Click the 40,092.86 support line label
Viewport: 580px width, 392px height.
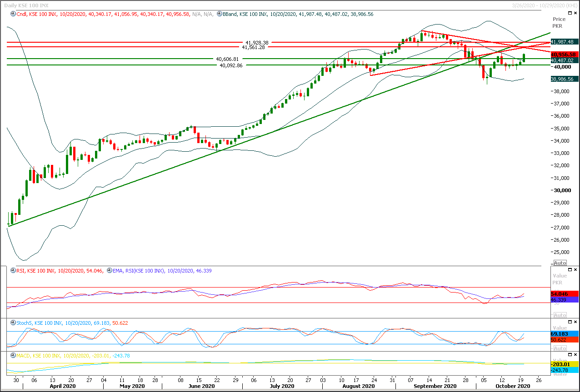(231, 65)
